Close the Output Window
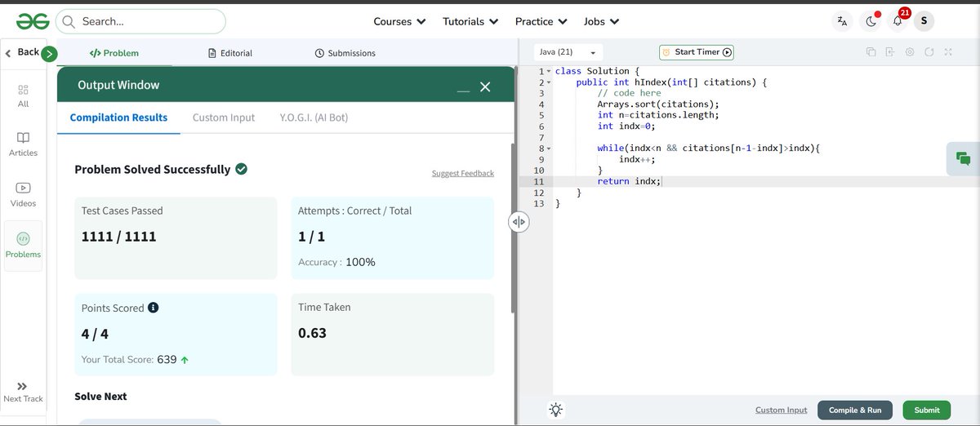980x426 pixels. click(485, 87)
